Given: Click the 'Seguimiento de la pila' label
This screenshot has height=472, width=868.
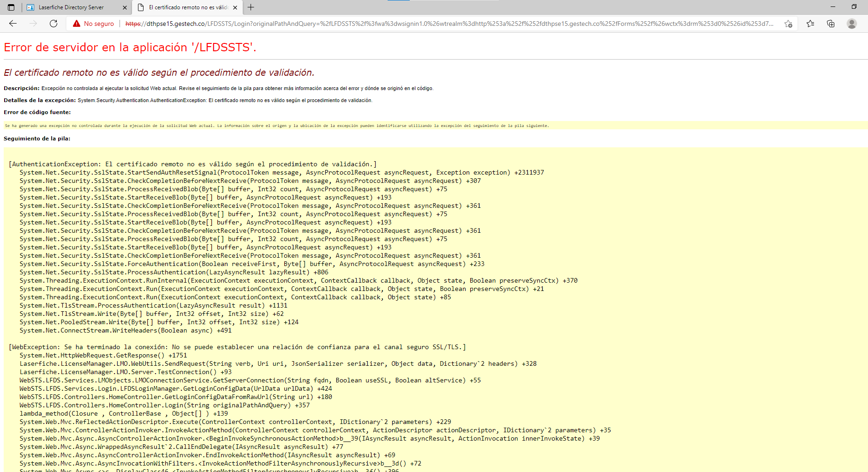Looking at the screenshot, I should 37,139.
